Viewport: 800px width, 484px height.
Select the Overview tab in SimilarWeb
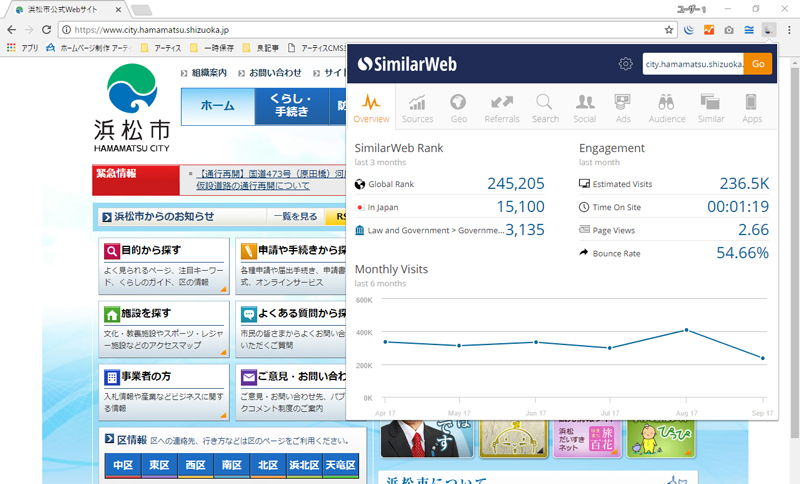tap(371, 108)
